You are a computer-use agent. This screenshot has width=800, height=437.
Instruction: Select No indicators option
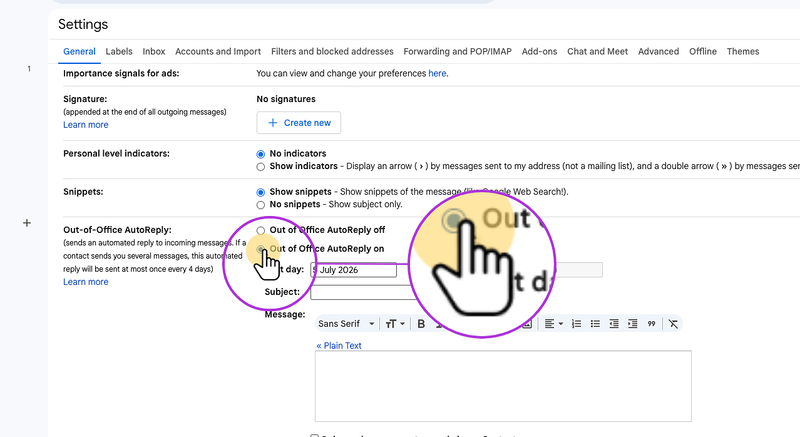(x=261, y=154)
